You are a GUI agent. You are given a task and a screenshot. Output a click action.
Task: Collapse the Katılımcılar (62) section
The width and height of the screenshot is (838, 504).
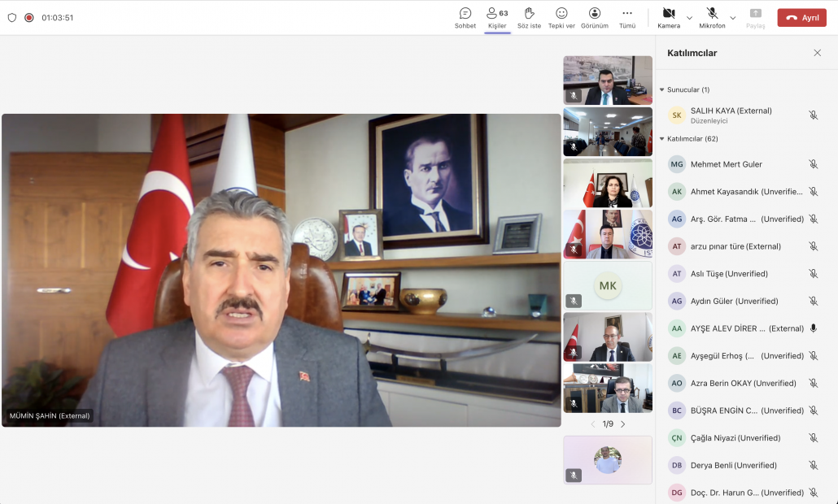click(662, 139)
